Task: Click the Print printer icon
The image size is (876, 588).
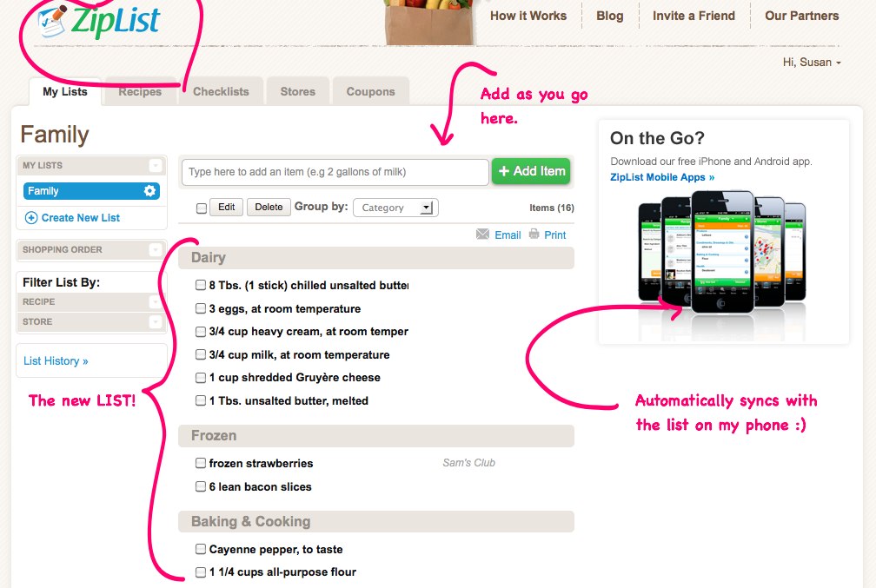Action: [x=534, y=235]
